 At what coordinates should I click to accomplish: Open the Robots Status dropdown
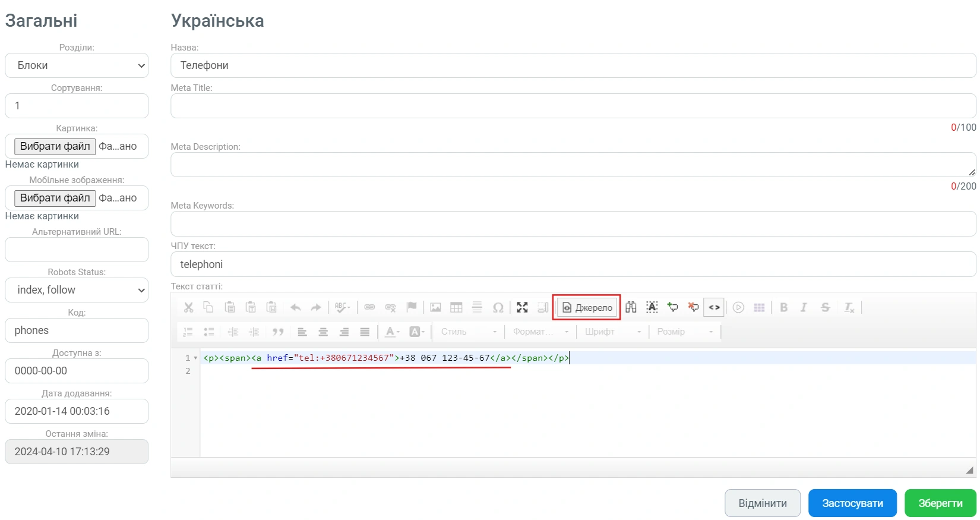(77, 290)
